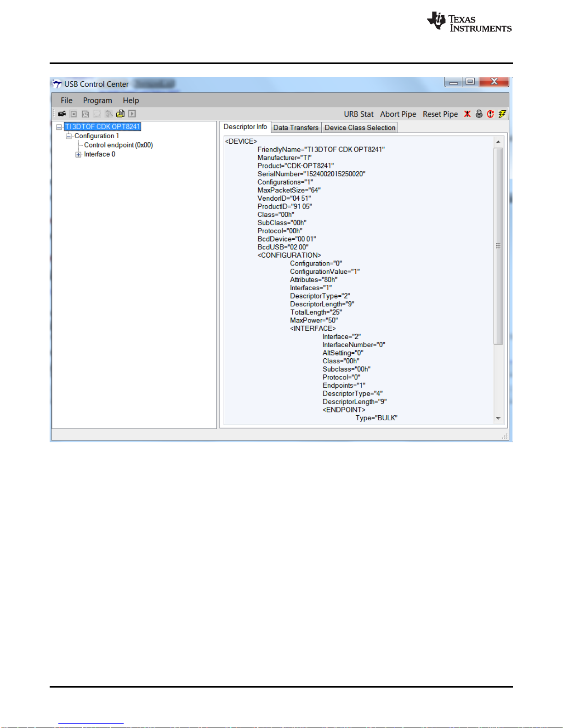Click the descriptor vertical scrollbar thumb

coord(498,246)
